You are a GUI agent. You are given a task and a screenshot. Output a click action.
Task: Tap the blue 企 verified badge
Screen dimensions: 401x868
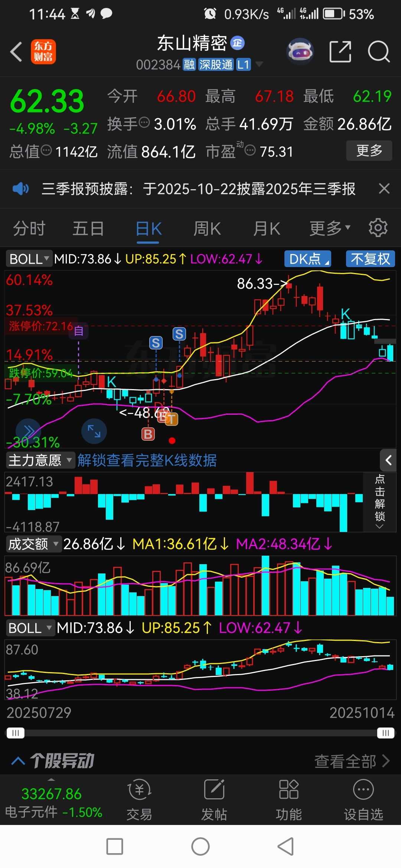coord(238,43)
